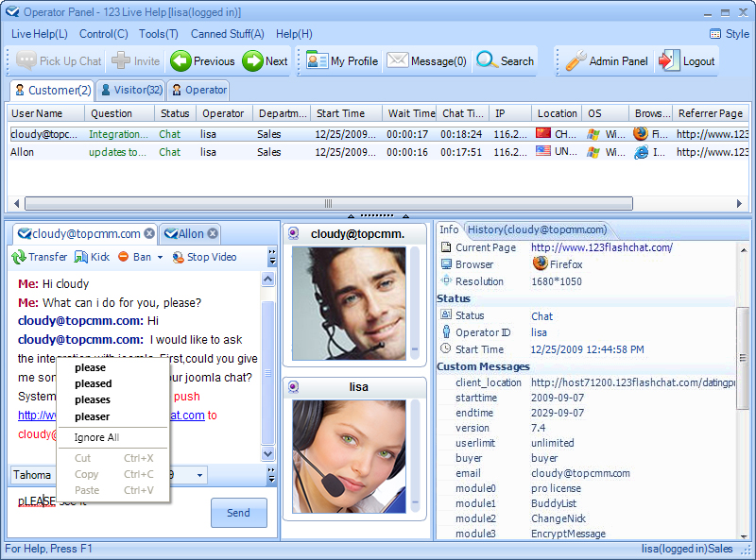Click the Firefox icon in cloudy row
Viewport: 756px width, 560px height.
pyautogui.click(x=641, y=133)
